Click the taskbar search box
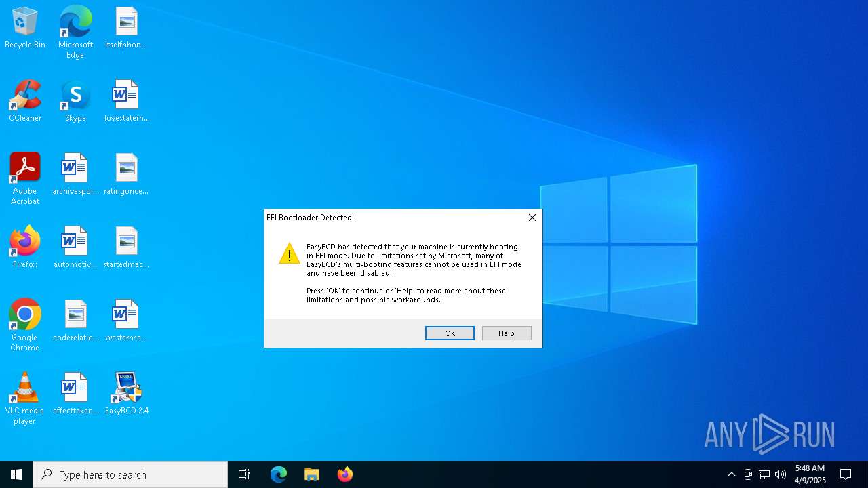The width and height of the screenshot is (868, 488). 130,474
